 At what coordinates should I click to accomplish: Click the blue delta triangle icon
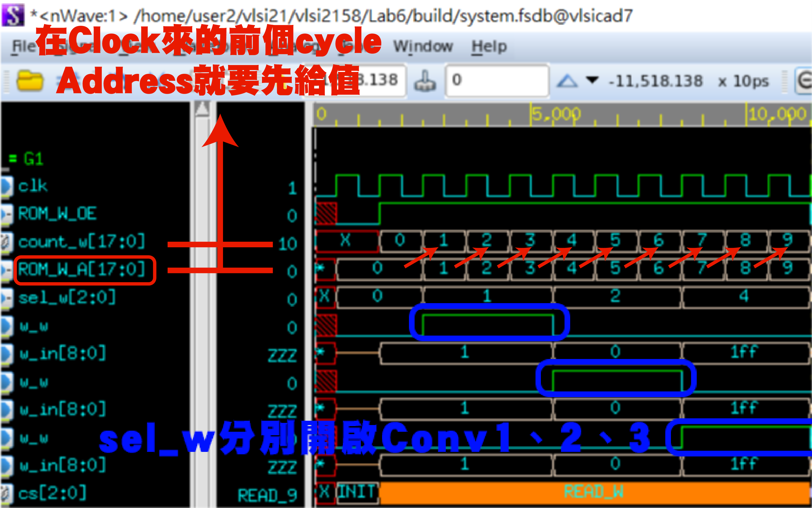pyautogui.click(x=567, y=81)
